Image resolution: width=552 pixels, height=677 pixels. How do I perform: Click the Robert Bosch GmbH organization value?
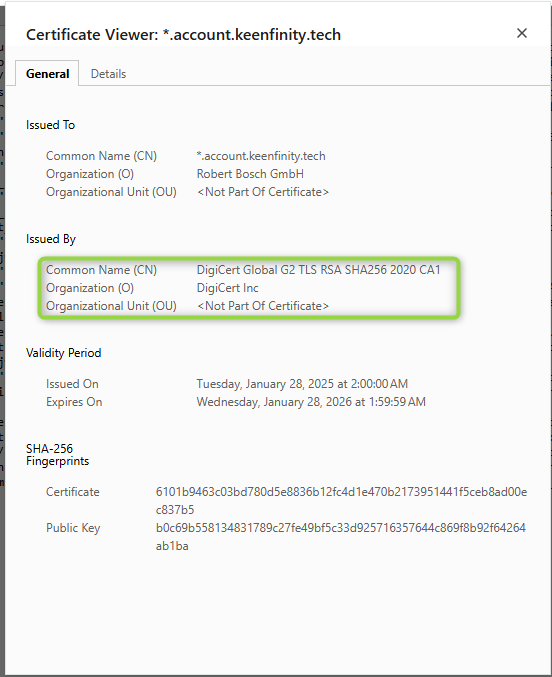coord(250,174)
